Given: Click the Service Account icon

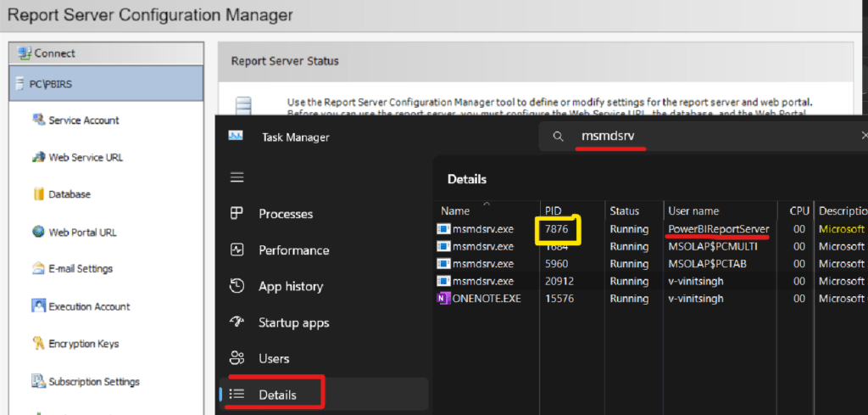Looking at the screenshot, I should [39, 120].
